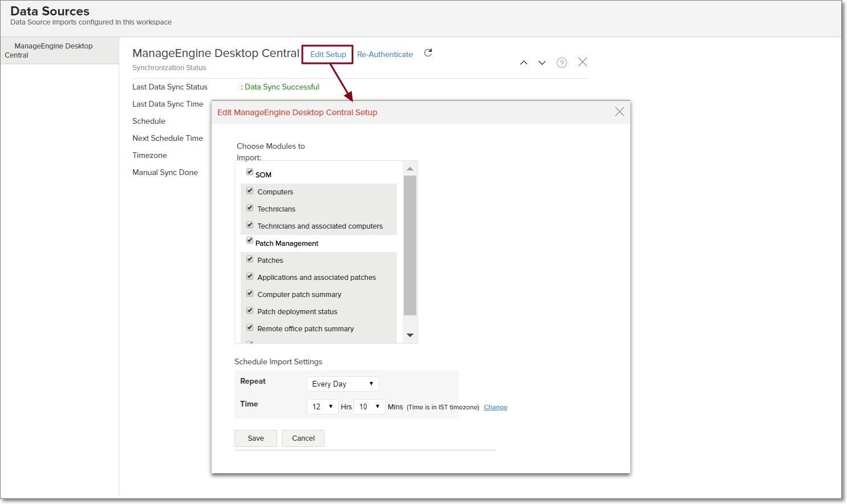Image resolution: width=847 pixels, height=504 pixels.
Task: Save the import setup
Action: pyautogui.click(x=256, y=438)
